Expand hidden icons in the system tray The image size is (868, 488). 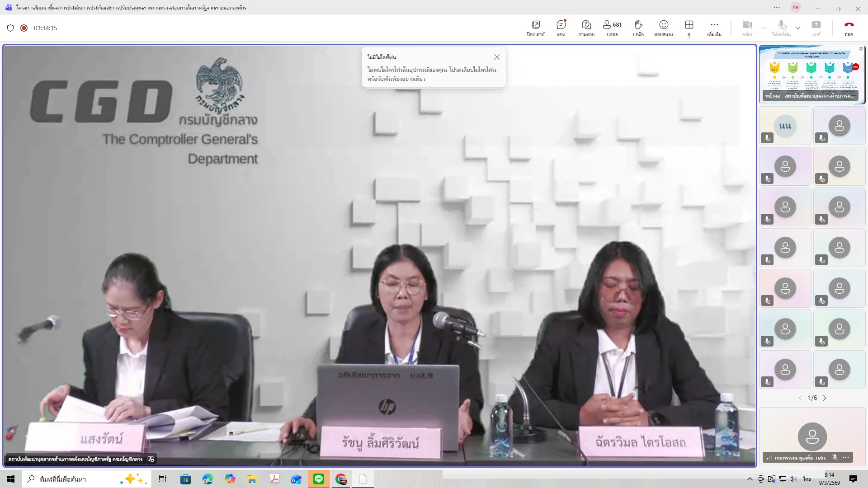(x=750, y=479)
